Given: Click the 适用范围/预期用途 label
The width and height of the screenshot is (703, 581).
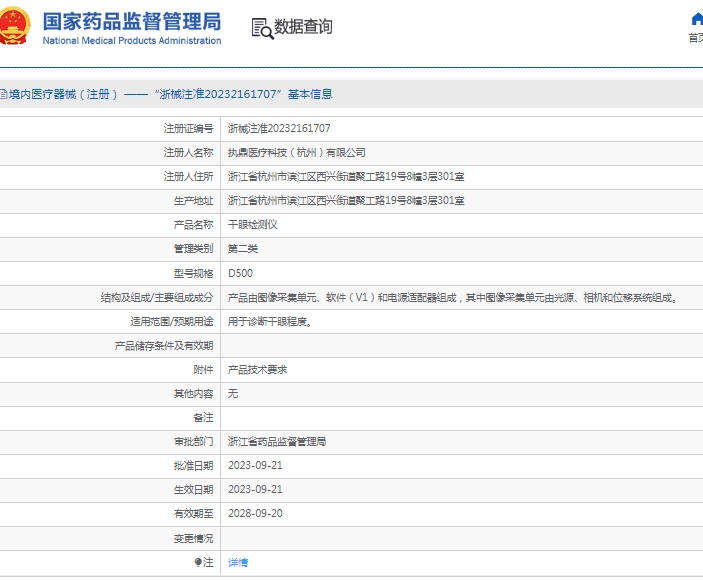Looking at the screenshot, I should (172, 321).
